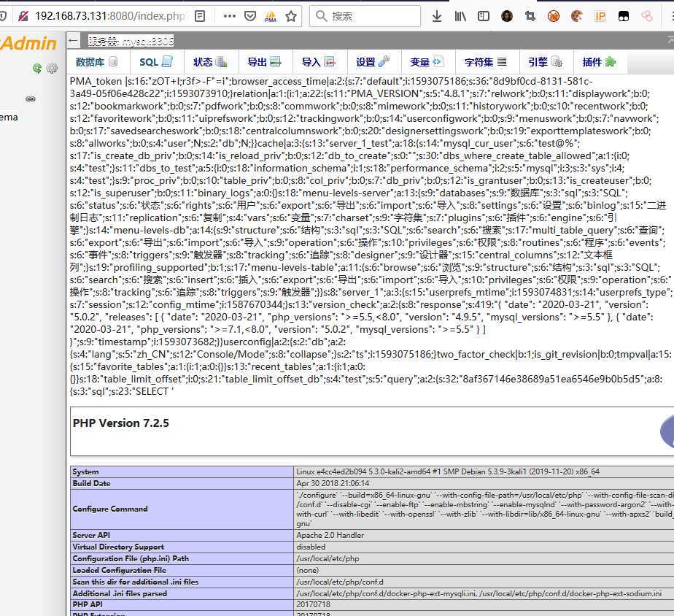Open the 变量 (Variables) tab
674x616 pixels.
(x=427, y=62)
